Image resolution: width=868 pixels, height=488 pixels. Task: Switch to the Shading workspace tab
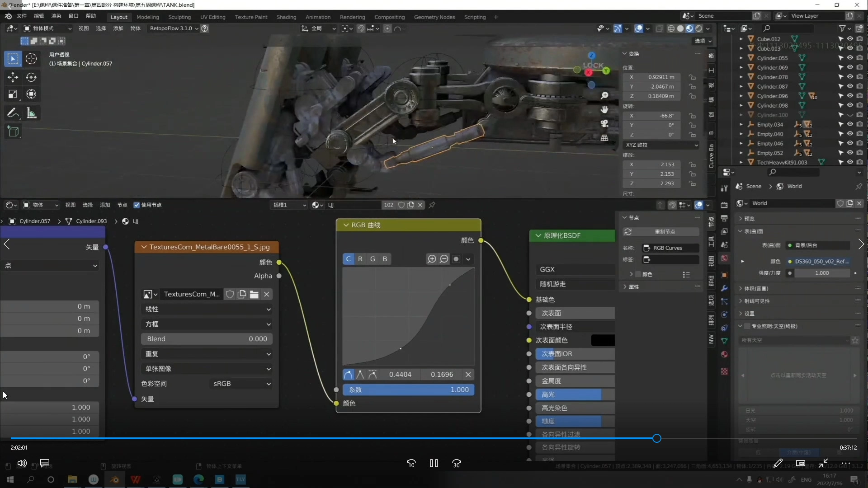[x=286, y=17]
